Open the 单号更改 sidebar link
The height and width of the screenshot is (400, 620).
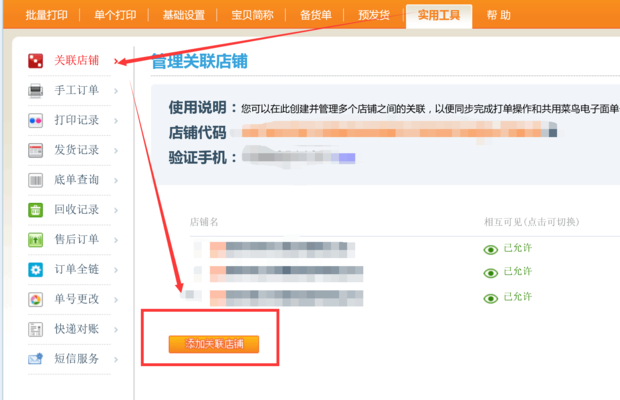(x=77, y=299)
